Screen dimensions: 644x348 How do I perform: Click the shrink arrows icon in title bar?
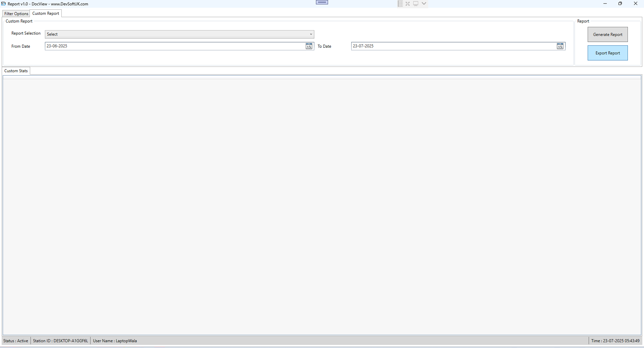point(408,4)
